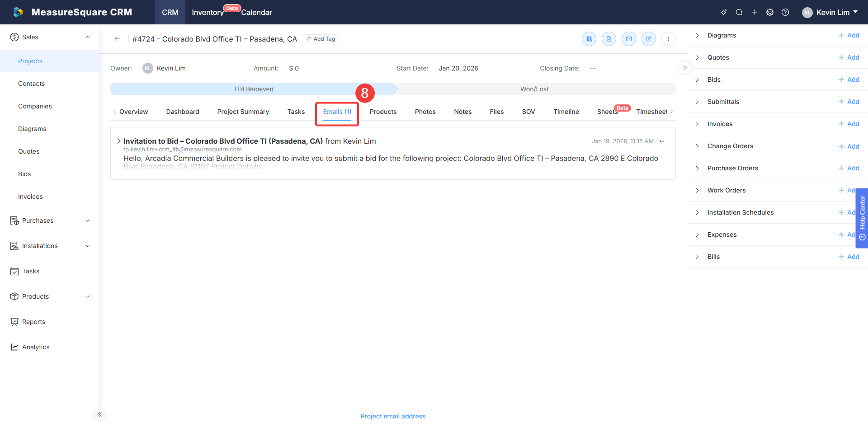Image resolution: width=868 pixels, height=427 pixels.
Task: Expand Diagrams in the right panel
Action: (697, 35)
